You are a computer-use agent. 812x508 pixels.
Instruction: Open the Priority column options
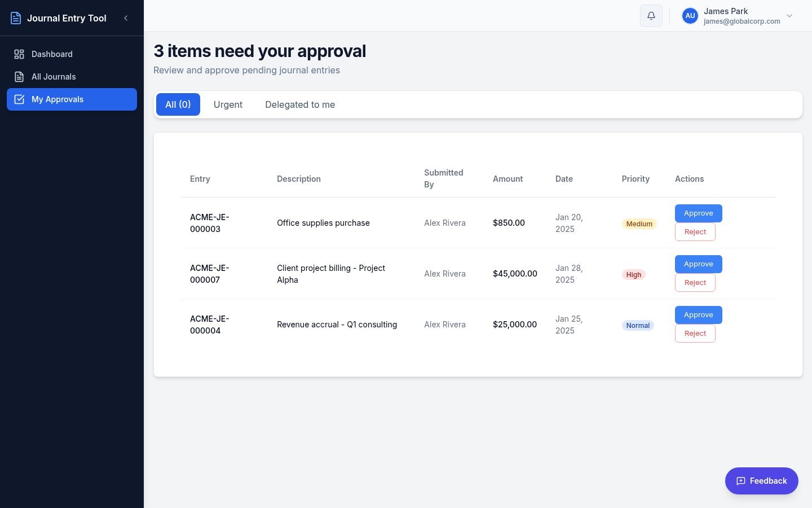click(636, 179)
